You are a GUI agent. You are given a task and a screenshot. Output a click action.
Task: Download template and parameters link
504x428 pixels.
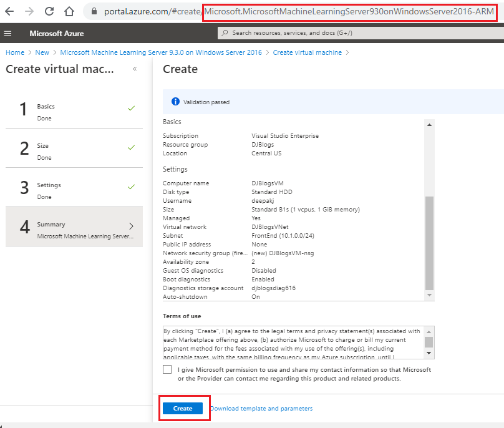pos(261,409)
